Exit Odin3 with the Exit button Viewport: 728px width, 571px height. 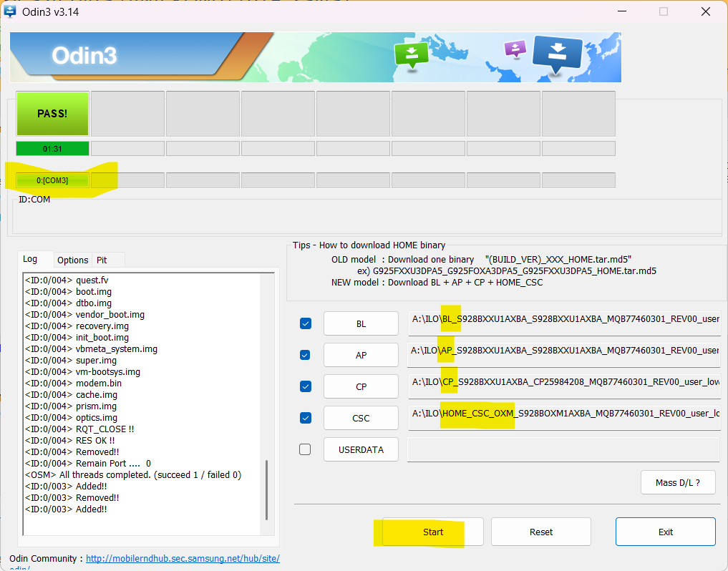click(665, 532)
